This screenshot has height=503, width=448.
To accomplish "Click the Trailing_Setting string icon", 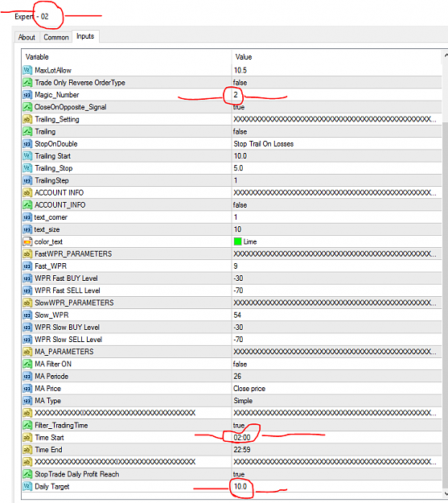I will pos(27,119).
